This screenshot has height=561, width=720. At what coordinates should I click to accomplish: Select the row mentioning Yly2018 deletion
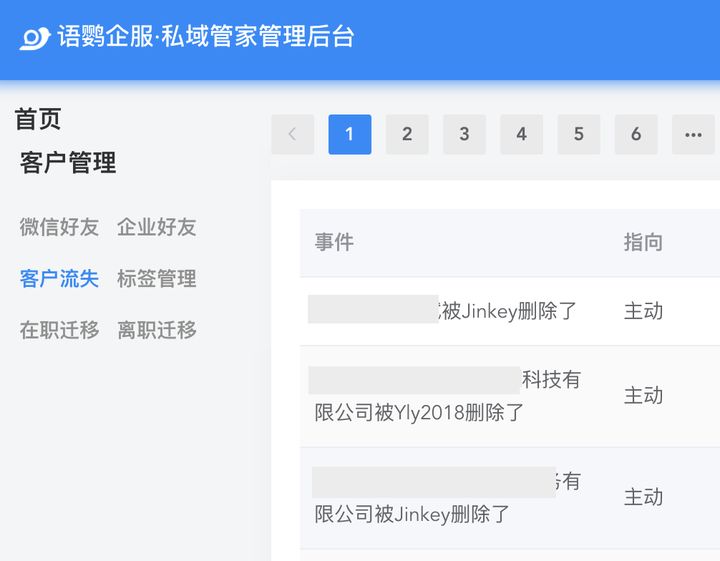coord(447,396)
